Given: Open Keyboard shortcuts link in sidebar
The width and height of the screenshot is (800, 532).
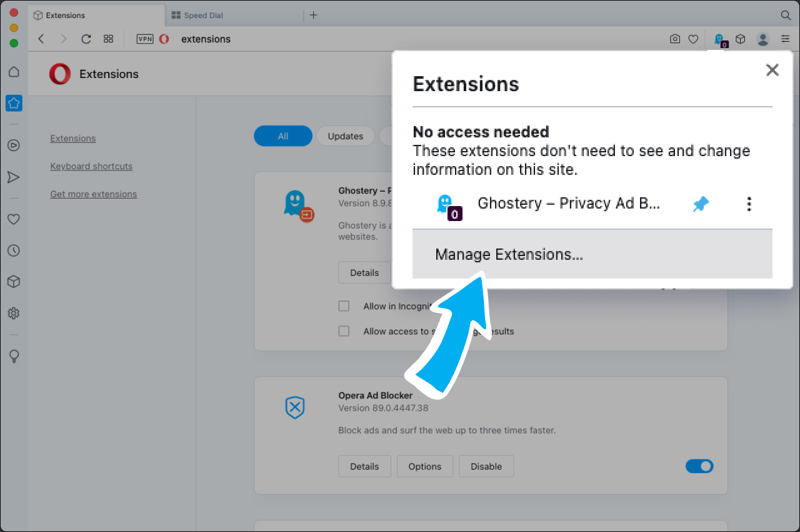Looking at the screenshot, I should tap(91, 166).
